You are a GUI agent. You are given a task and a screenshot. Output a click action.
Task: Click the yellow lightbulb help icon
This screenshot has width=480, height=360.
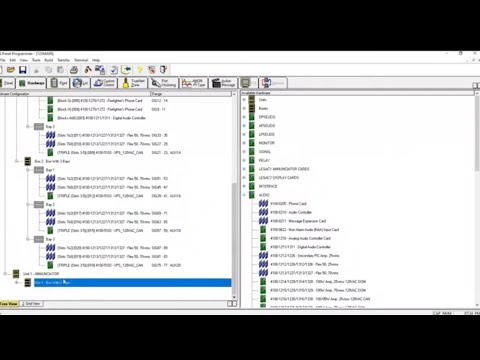tap(140, 70)
